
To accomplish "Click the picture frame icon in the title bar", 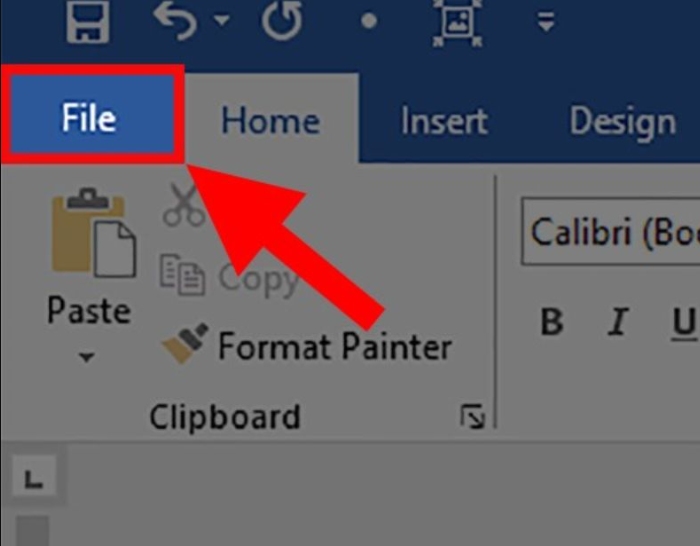I will click(x=457, y=22).
